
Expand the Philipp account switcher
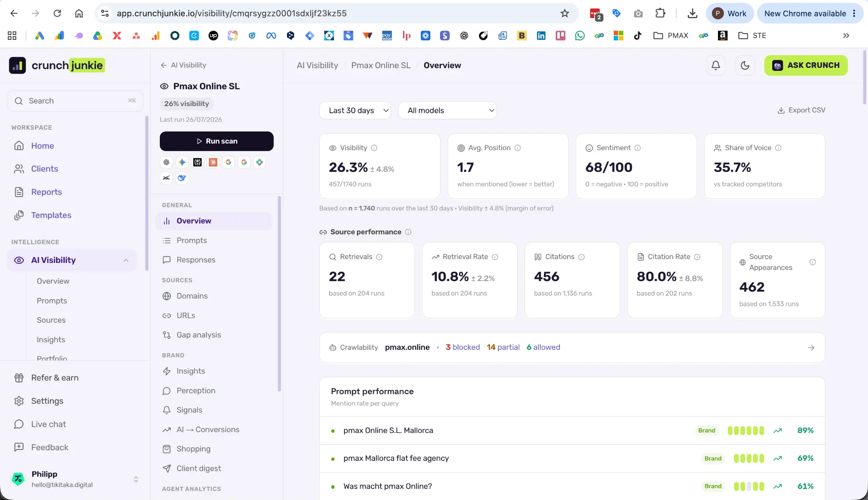[x=136, y=479]
